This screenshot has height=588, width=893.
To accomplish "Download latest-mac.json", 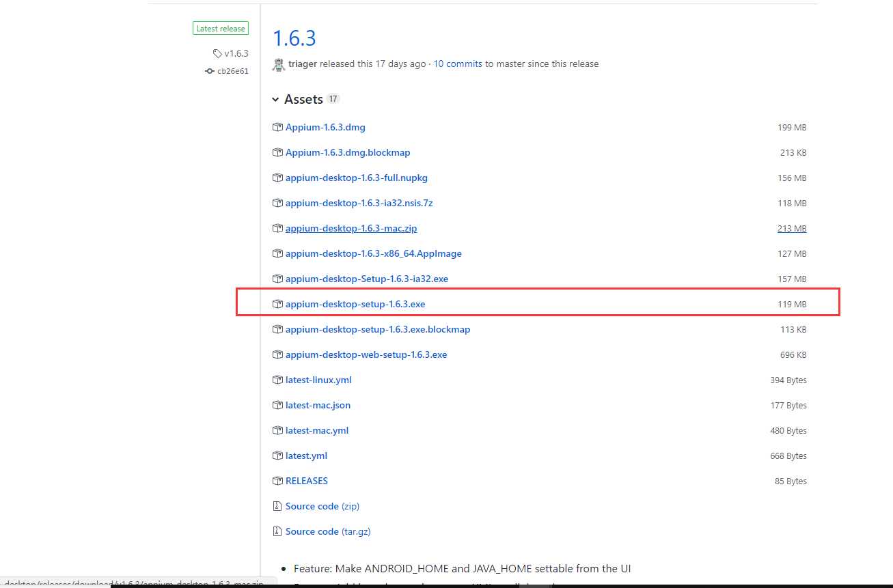I will (318, 406).
